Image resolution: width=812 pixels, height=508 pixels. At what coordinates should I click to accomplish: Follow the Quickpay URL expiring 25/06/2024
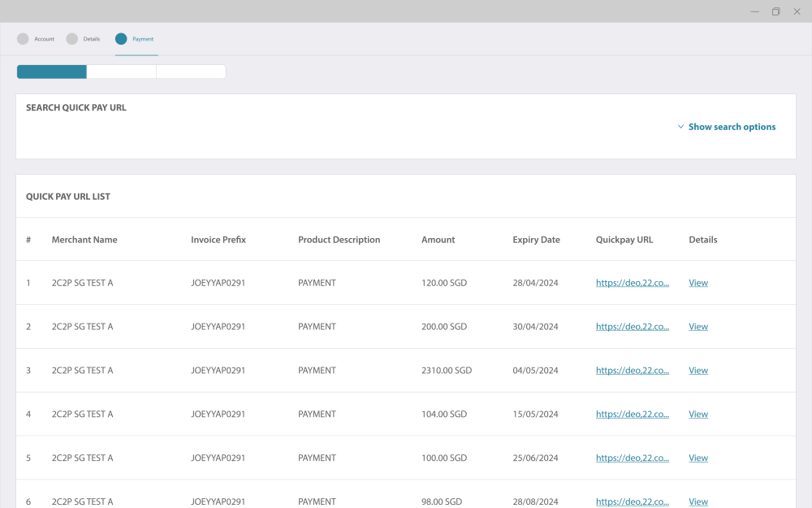click(x=633, y=458)
